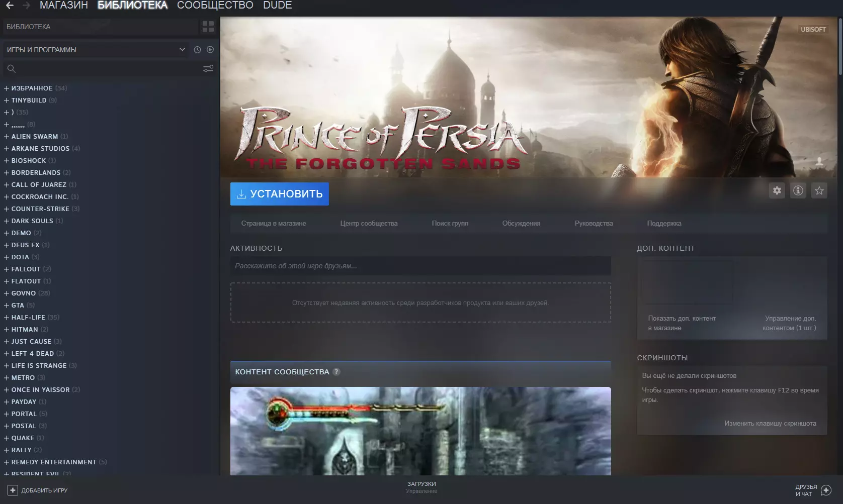Open the Сообщество menu
The image size is (843, 504).
point(215,6)
